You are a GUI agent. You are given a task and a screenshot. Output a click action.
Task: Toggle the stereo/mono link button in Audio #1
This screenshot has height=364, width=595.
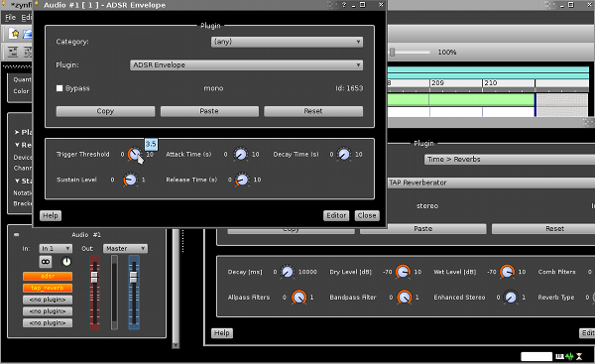[x=46, y=262]
